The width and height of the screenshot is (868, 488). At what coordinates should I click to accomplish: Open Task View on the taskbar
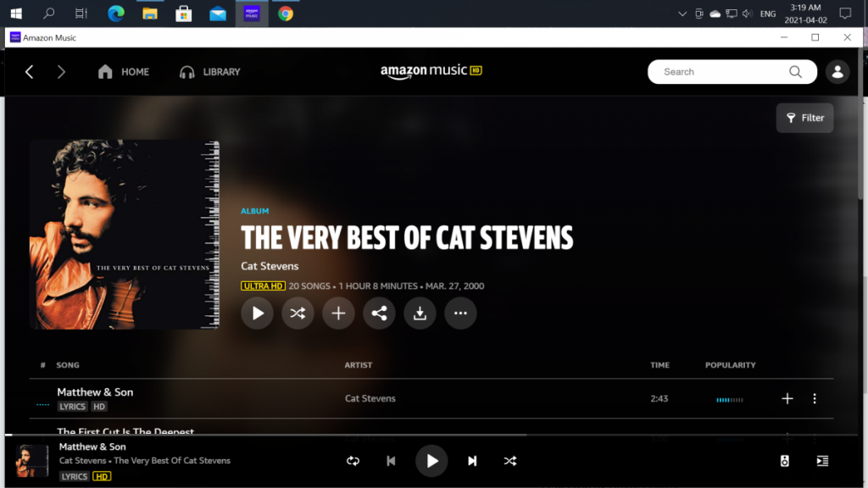81,14
